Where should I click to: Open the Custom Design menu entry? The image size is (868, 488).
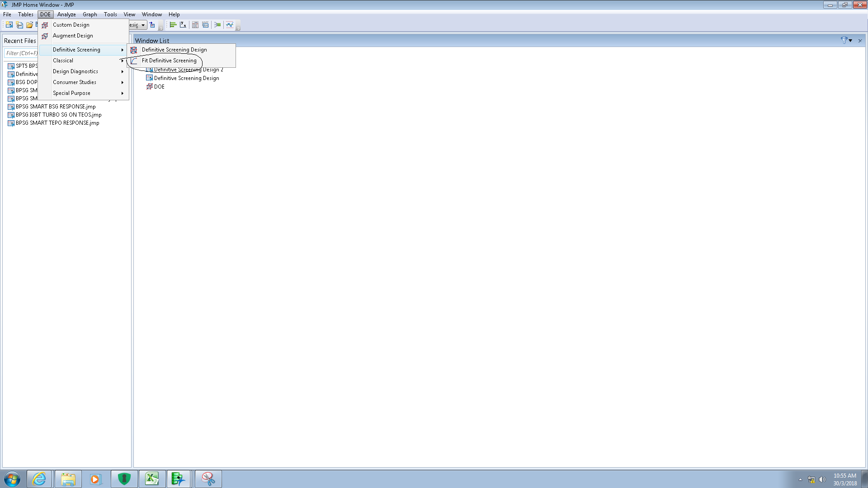point(71,25)
